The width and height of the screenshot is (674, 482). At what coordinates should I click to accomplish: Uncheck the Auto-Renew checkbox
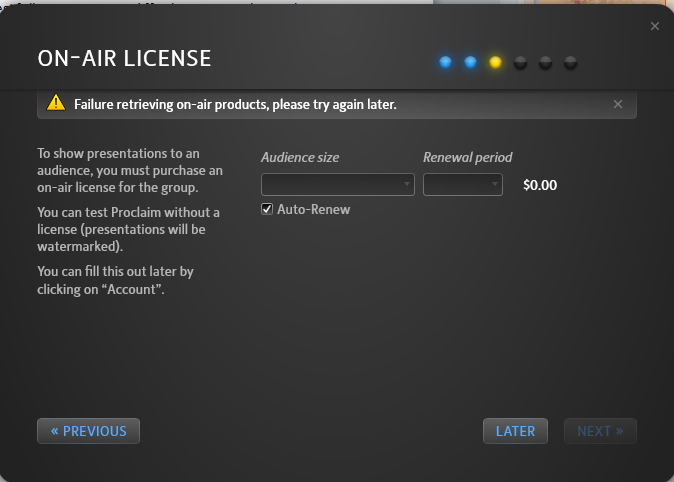click(x=267, y=209)
